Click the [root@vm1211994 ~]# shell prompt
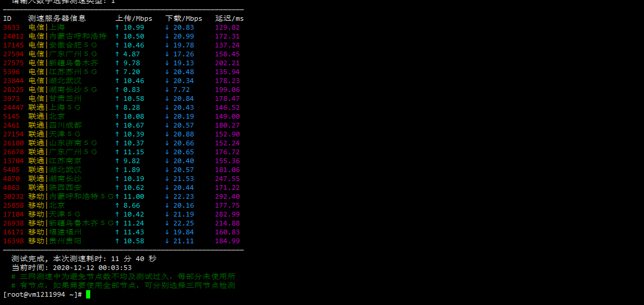This screenshot has width=644, height=305. coord(42,294)
